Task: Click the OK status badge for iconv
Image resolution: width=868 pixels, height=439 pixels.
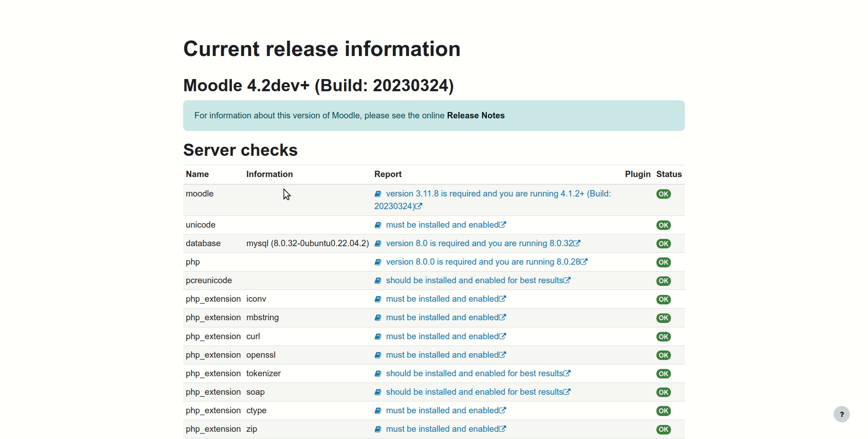Action: 664,299
